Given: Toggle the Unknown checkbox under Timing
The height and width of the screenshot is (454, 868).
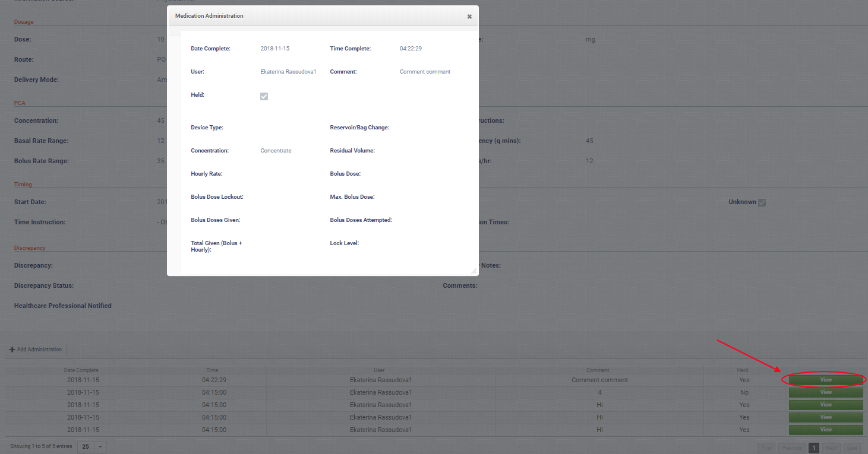Looking at the screenshot, I should (x=762, y=202).
